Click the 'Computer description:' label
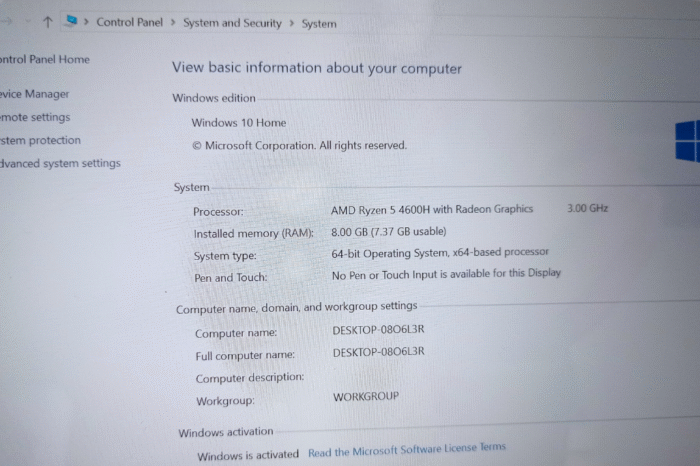The image size is (700, 466). (x=250, y=378)
